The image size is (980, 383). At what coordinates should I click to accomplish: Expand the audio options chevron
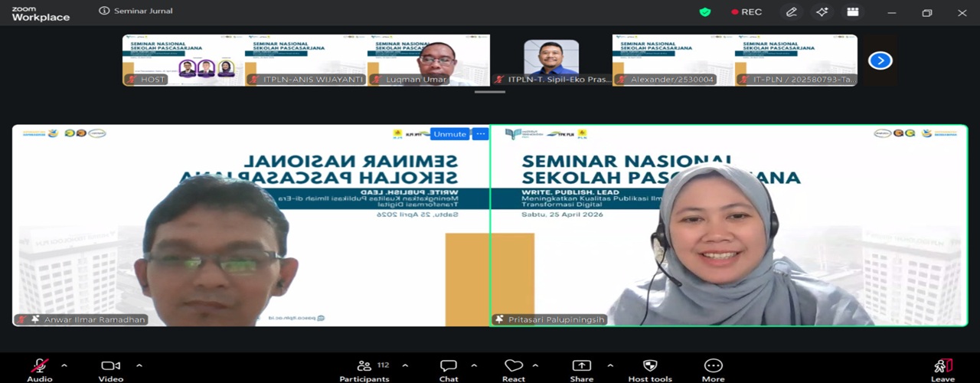(64, 365)
